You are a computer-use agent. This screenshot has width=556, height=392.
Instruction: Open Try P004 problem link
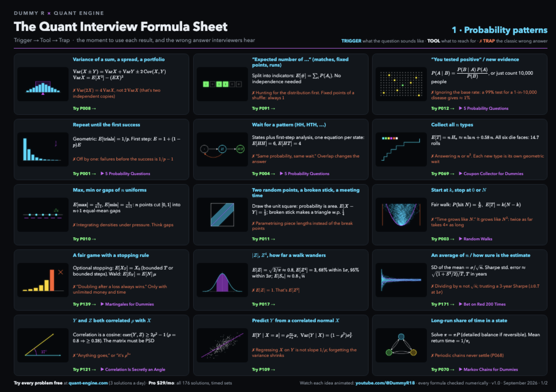click(x=263, y=174)
